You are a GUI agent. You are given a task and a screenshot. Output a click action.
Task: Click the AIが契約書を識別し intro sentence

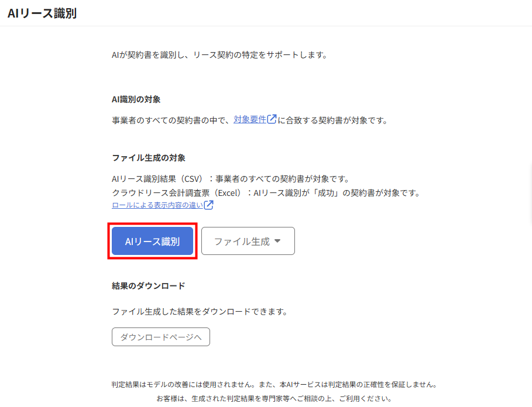(219, 55)
